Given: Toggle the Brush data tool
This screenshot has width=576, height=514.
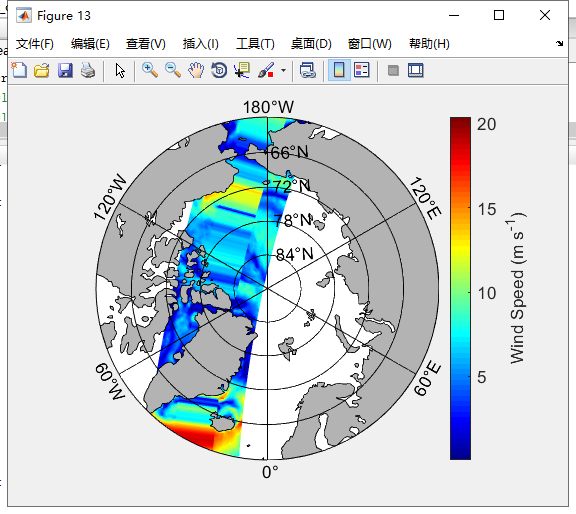Looking at the screenshot, I should (266, 70).
